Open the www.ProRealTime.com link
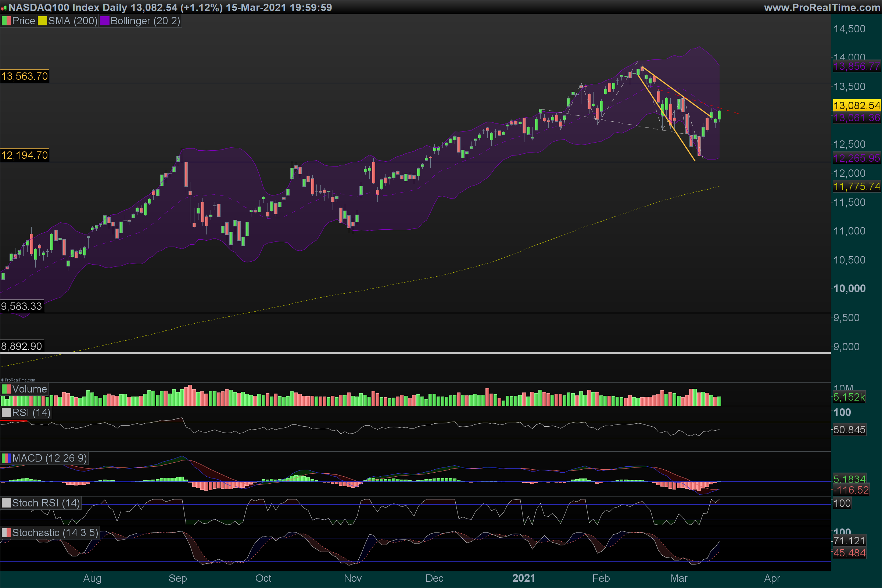The height and width of the screenshot is (588, 882). (x=822, y=7)
